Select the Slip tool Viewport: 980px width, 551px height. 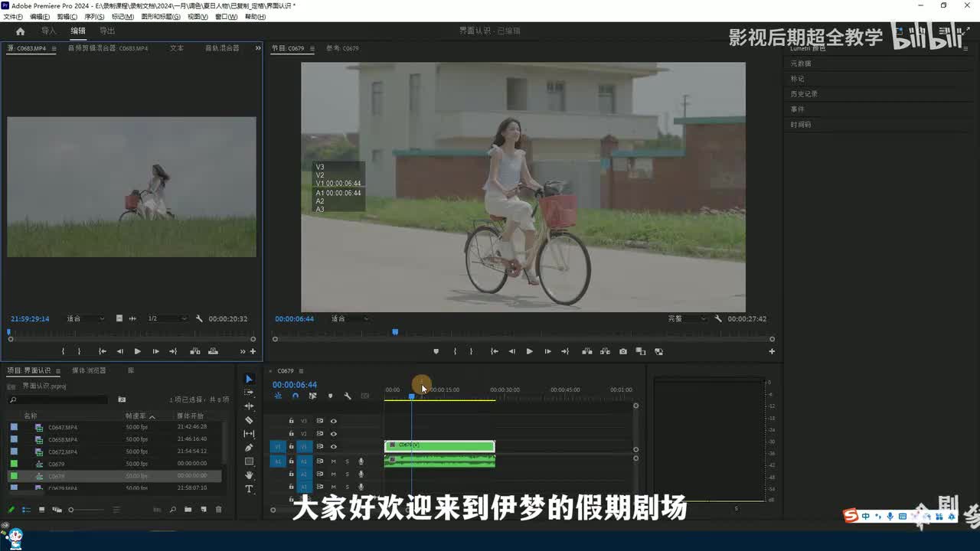(249, 434)
